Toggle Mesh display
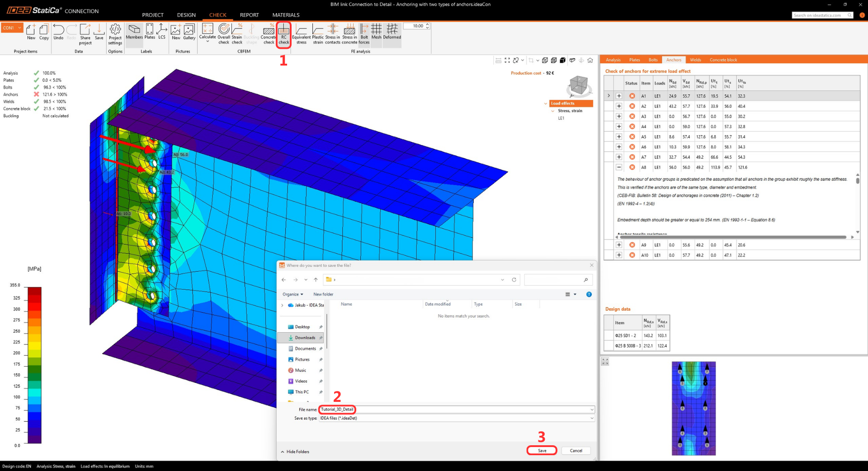 [376, 33]
